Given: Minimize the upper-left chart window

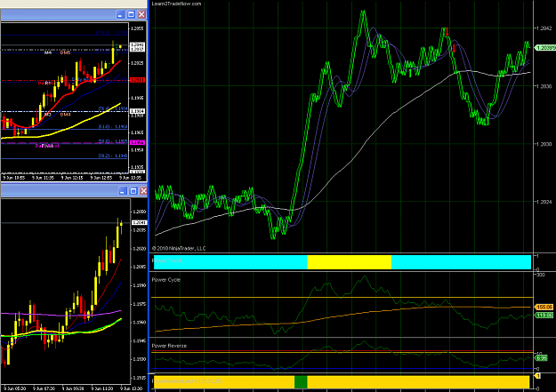Looking at the screenshot, I should (121, 14).
